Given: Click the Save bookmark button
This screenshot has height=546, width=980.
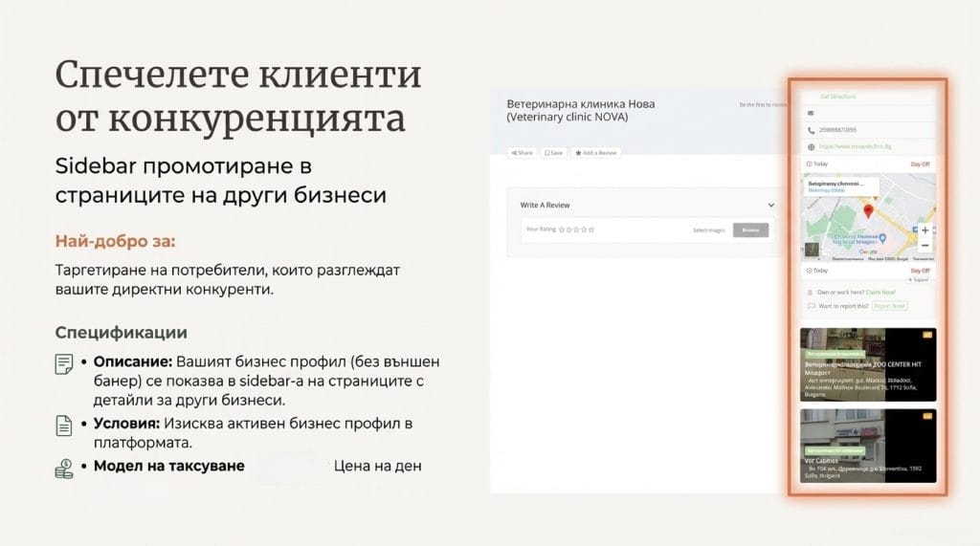Looking at the screenshot, I should (553, 152).
